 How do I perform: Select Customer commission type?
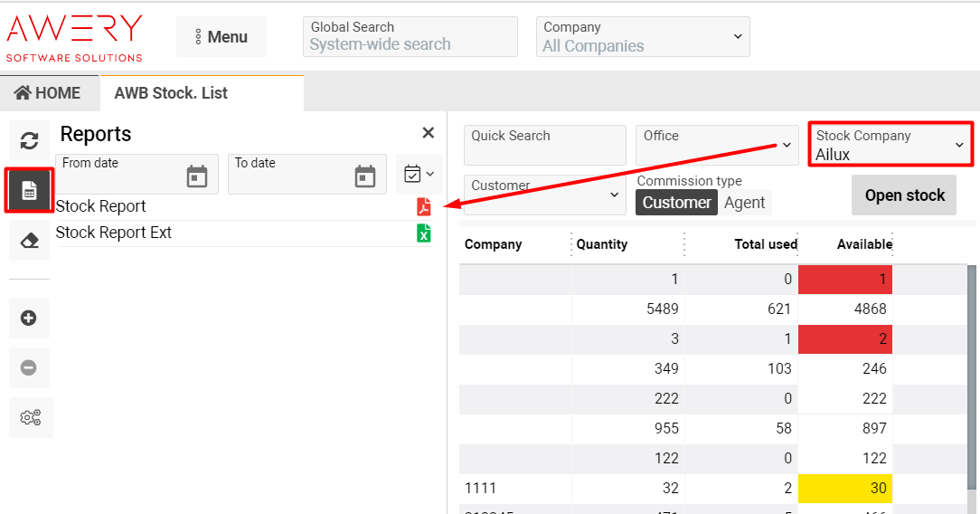676,203
